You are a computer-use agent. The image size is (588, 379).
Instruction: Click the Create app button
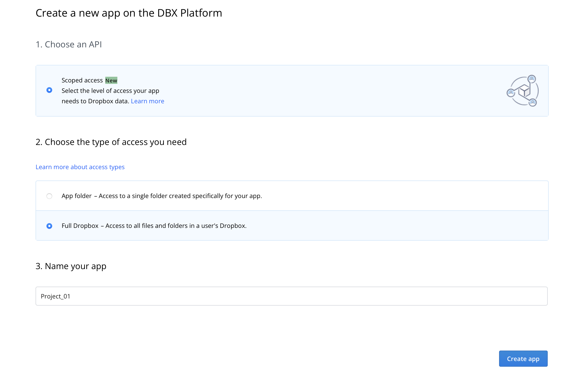[523, 359]
